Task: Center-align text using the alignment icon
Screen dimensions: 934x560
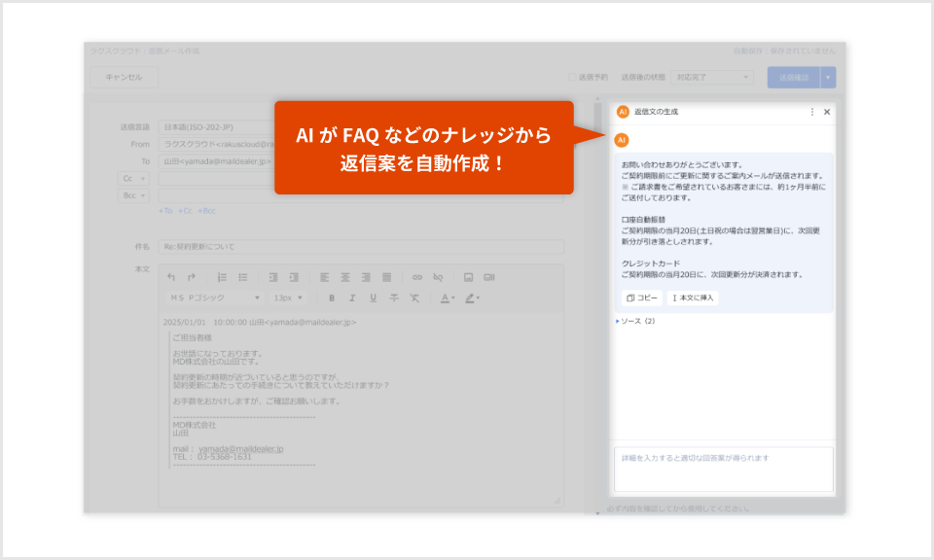Action: 345,277
